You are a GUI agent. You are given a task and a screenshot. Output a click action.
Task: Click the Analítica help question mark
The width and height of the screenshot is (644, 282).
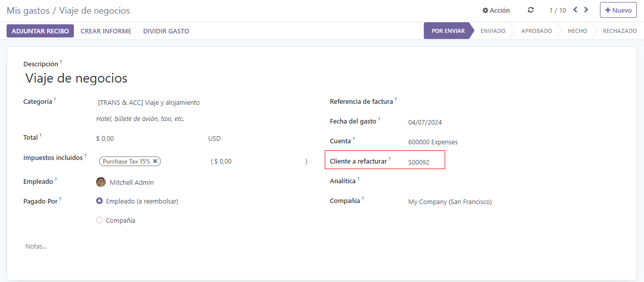pyautogui.click(x=358, y=179)
